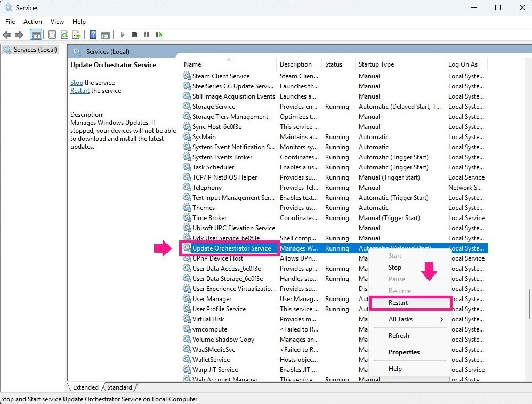
Task: Toggle the Show/Hide Action Pane icon
Action: pyautogui.click(x=106, y=35)
